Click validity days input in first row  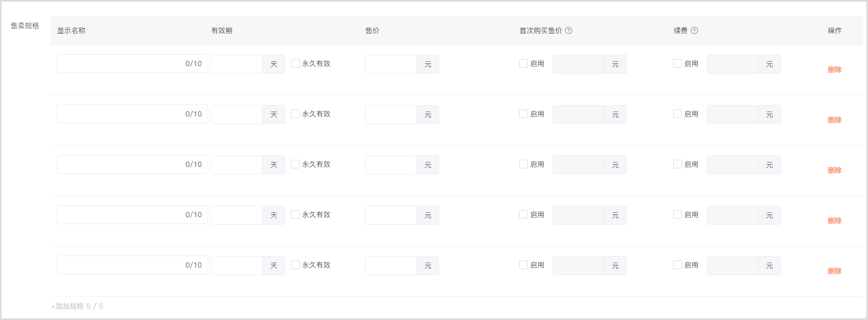click(237, 64)
